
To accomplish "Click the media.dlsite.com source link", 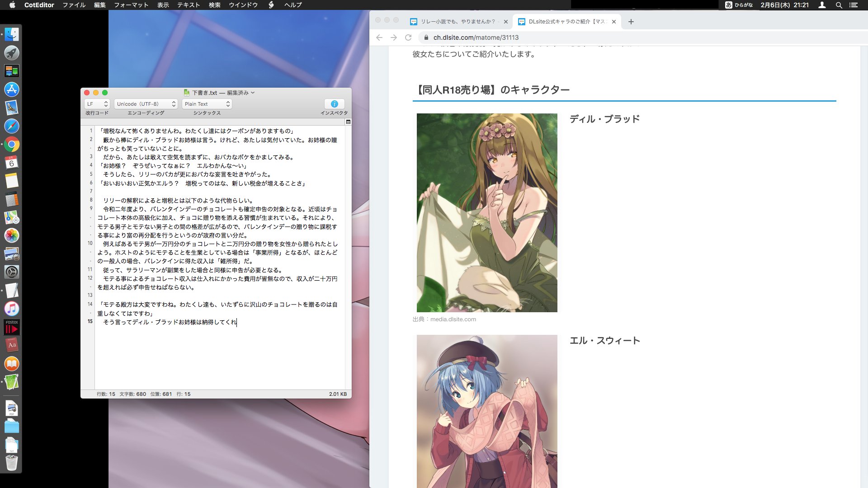I will pyautogui.click(x=453, y=319).
